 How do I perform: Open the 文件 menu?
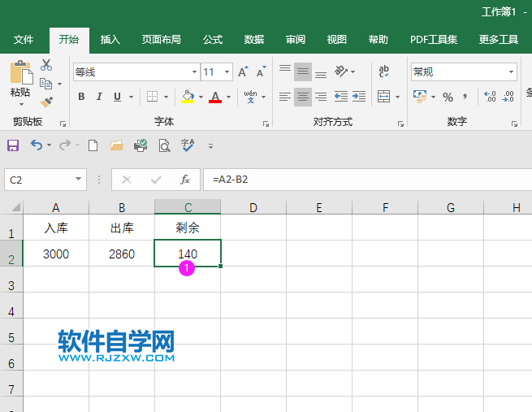pos(24,40)
